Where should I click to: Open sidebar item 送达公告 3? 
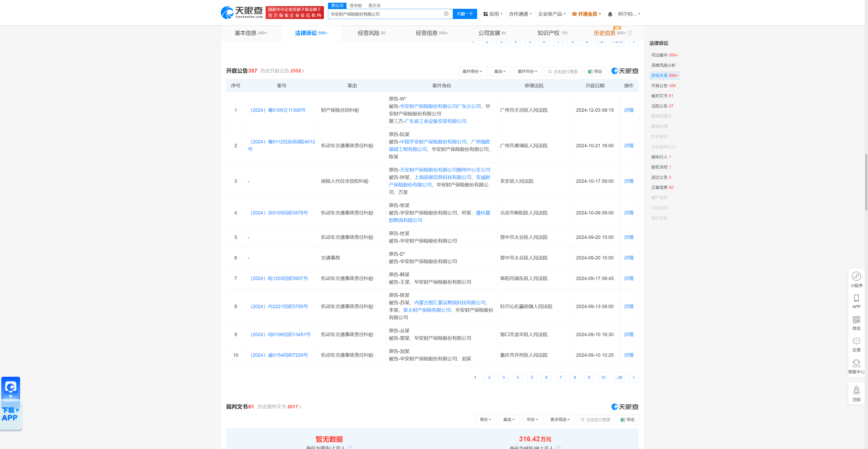pyautogui.click(x=661, y=177)
